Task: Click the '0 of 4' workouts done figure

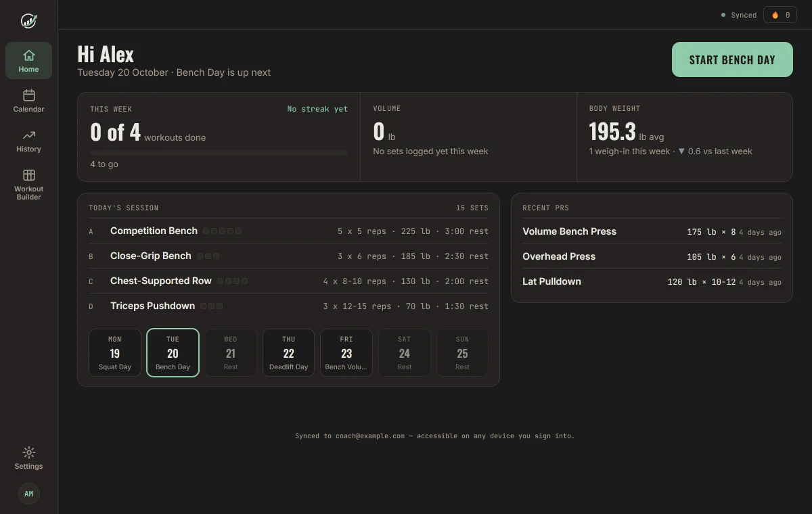Action: click(116, 132)
